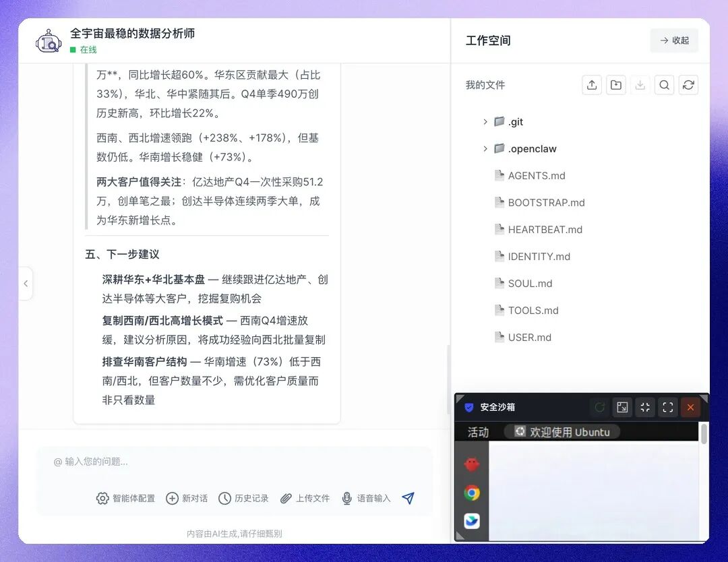Viewport: 728px width, 562px height.
Task: Click the sandbox vertical scrollbar
Action: click(704, 435)
